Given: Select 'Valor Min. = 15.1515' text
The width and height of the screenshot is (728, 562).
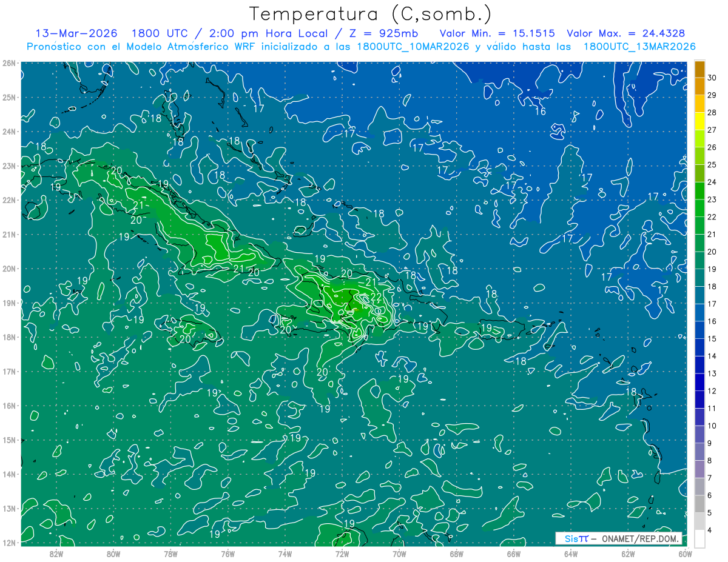Looking at the screenshot, I should (497, 33).
